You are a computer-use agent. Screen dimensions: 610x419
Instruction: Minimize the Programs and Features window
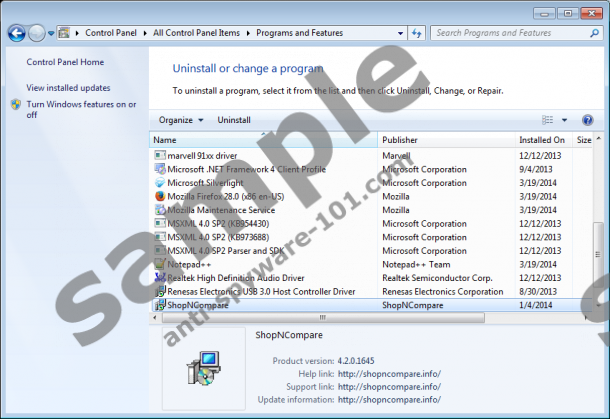(x=544, y=14)
